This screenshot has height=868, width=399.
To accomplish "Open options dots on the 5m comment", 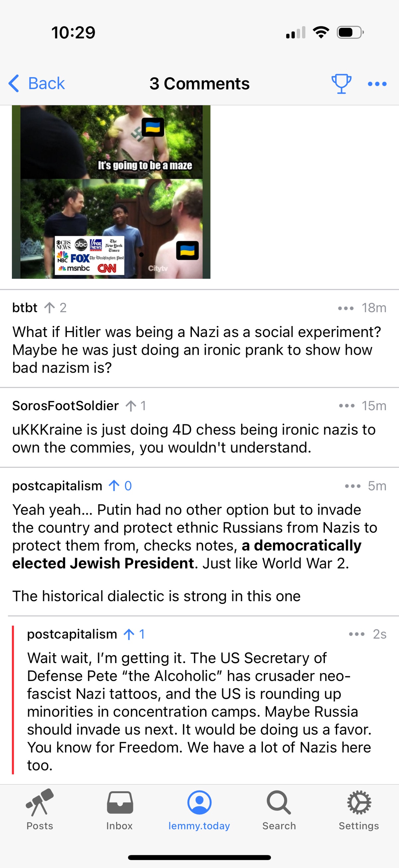I will point(352,486).
